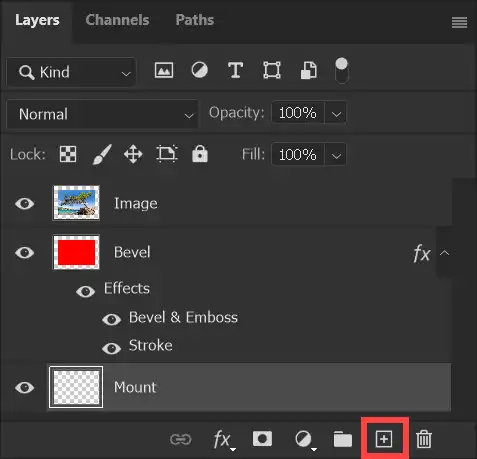477x459 pixels.
Task: Hide the Bevel layer
Action: (25, 252)
